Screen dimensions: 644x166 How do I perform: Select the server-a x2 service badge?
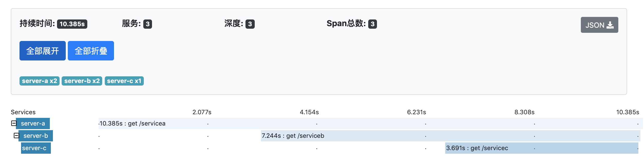[40, 81]
